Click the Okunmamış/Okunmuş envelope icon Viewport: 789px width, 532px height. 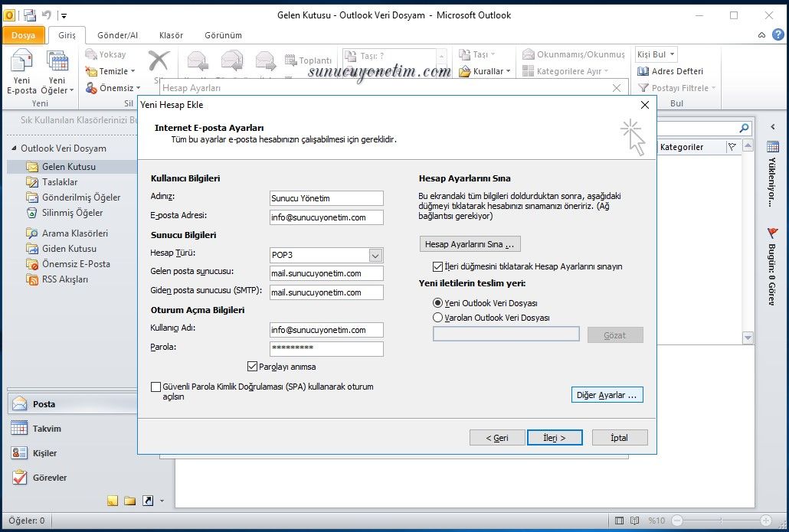coord(528,54)
